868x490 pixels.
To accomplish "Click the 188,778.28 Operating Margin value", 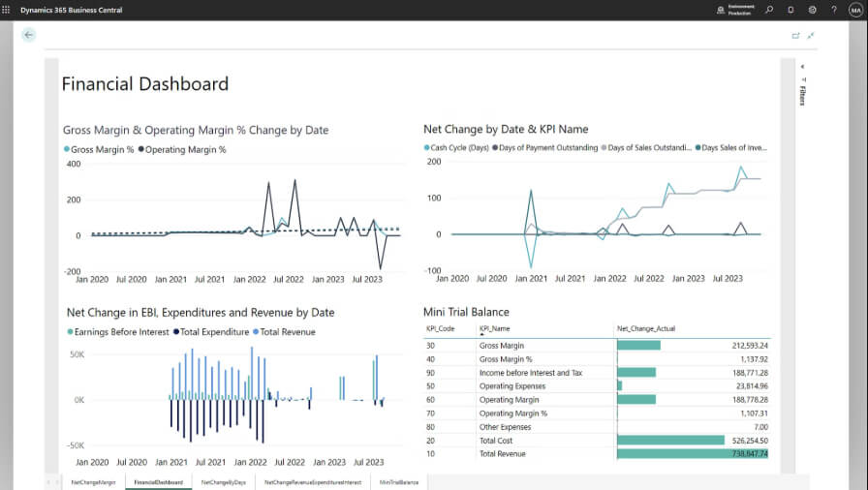I will pos(750,399).
